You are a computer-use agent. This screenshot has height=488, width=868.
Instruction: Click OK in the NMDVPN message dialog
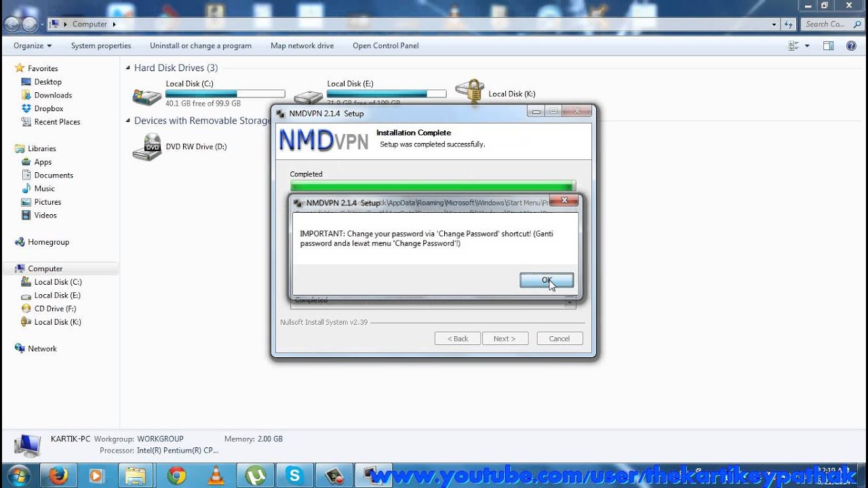coord(547,280)
